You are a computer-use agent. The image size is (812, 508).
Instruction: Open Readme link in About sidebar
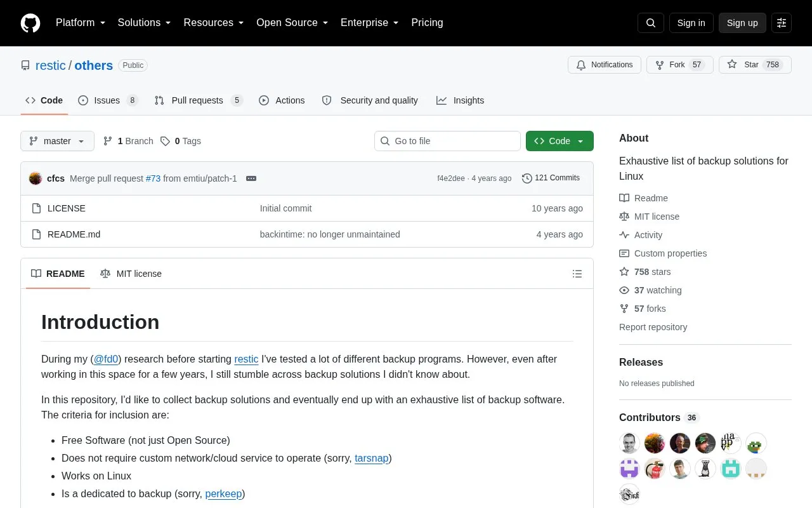[643, 198]
